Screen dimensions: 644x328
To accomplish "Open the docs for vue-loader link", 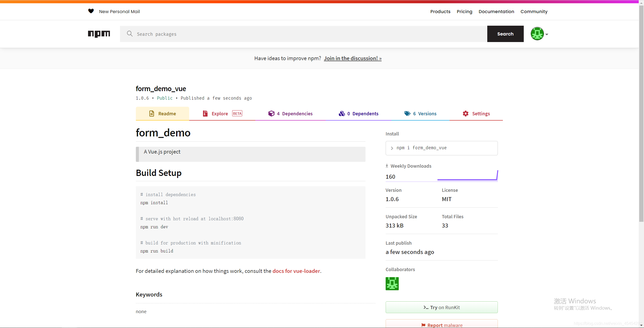I will [x=296, y=271].
